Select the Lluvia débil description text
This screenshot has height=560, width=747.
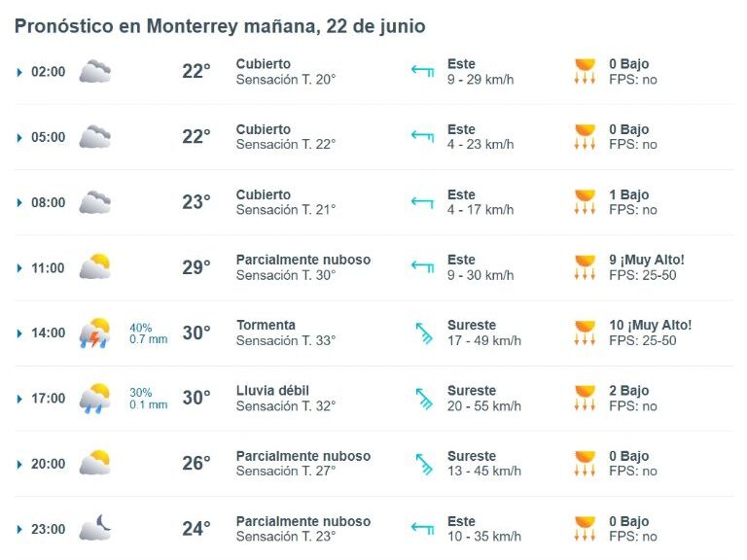pos(272,391)
